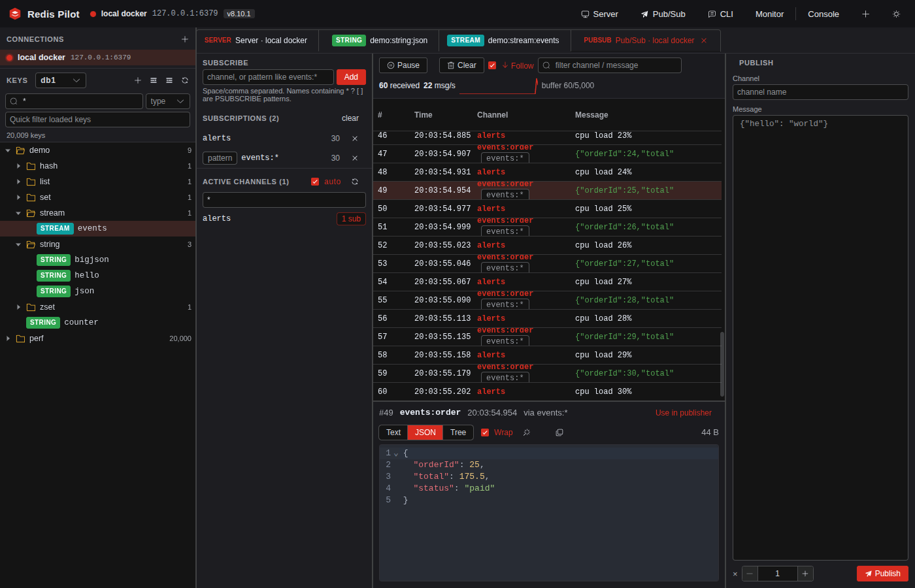Collapse the demo folder
The image size is (915, 588).
tap(8, 150)
